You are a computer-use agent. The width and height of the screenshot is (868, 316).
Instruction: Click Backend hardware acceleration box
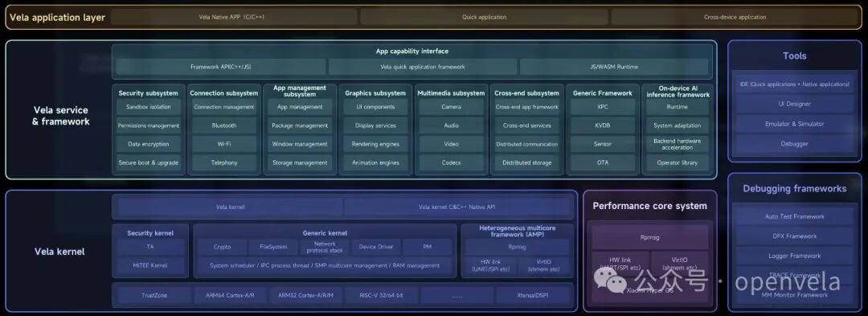(x=677, y=144)
